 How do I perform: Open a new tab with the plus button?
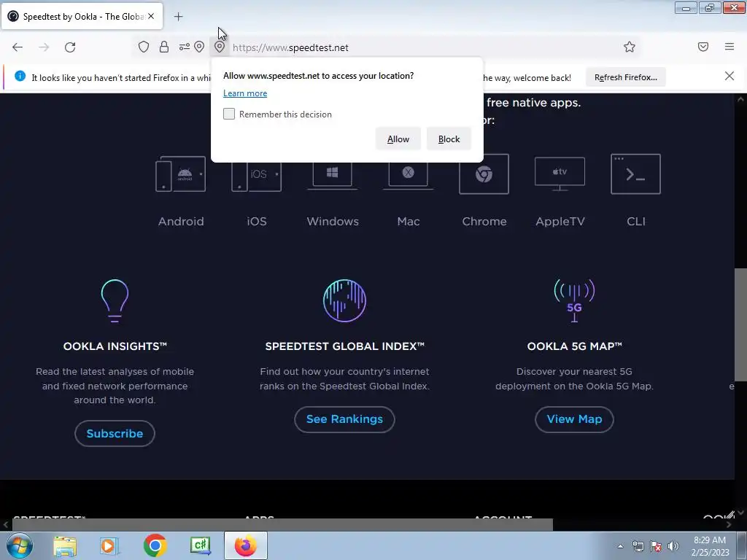pyautogui.click(x=178, y=17)
